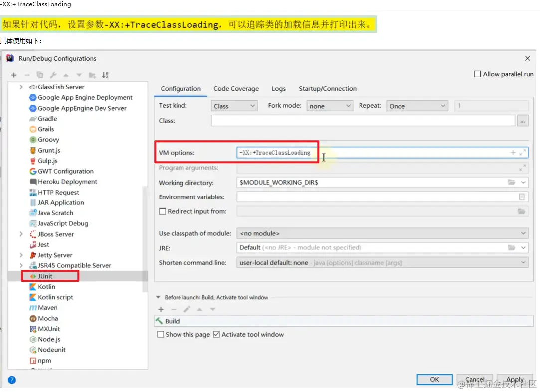Image resolution: width=540 pixels, height=392 pixels.
Task: Select Nodeunit configuration type
Action: tap(52, 350)
